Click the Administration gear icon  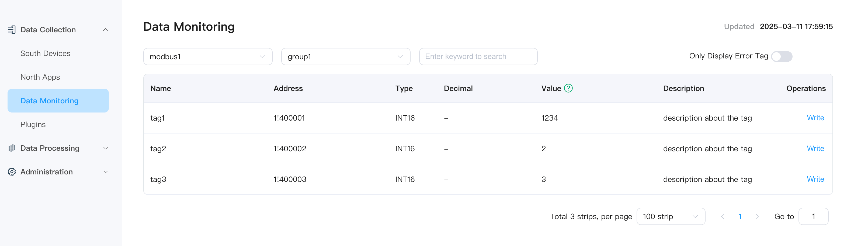click(12, 172)
